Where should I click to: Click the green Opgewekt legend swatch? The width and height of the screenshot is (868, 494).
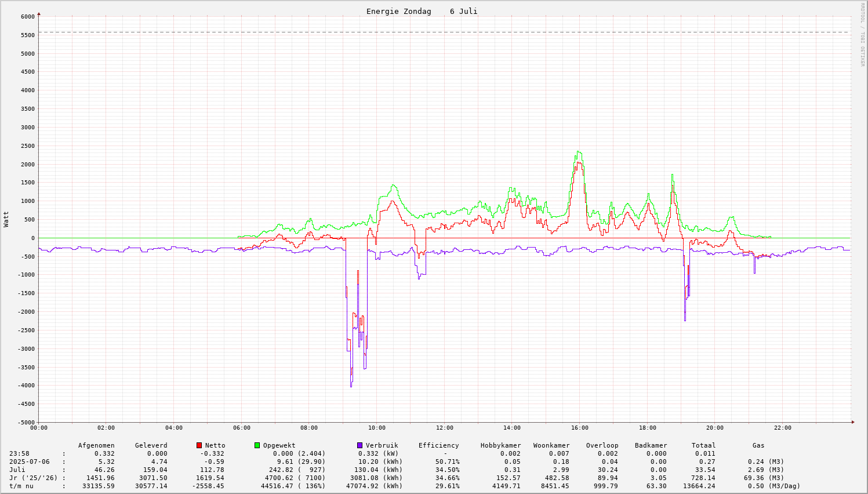coord(257,445)
